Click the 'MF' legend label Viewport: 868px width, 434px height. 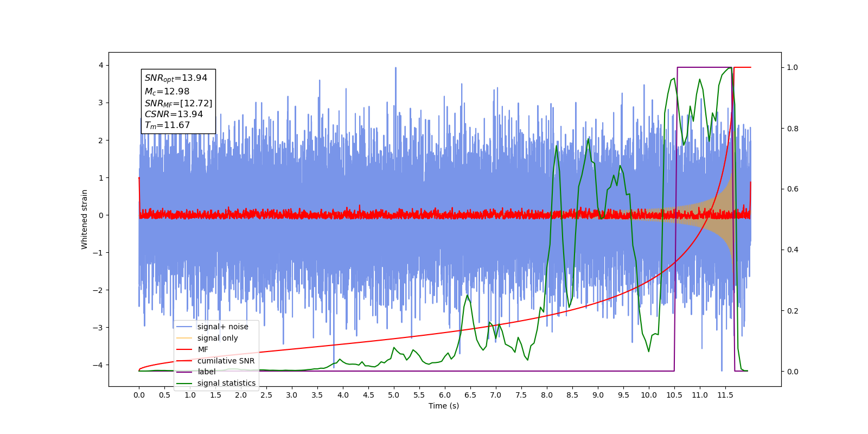coord(203,349)
